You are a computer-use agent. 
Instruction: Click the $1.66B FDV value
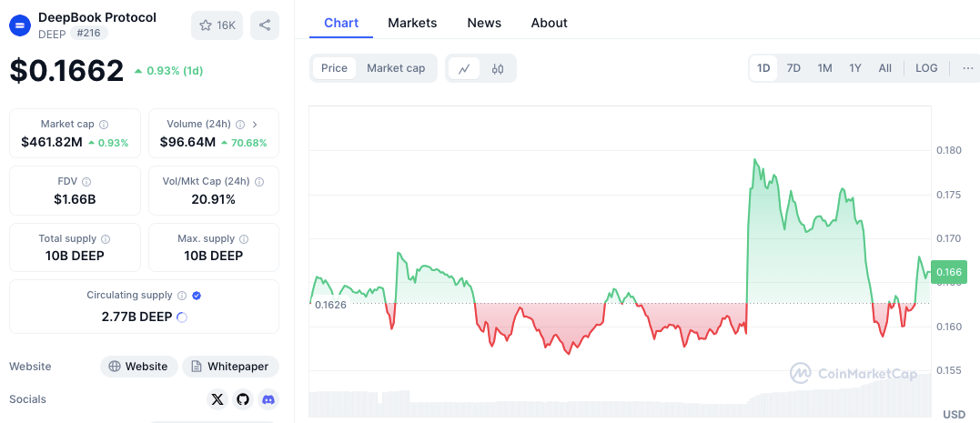(x=75, y=200)
